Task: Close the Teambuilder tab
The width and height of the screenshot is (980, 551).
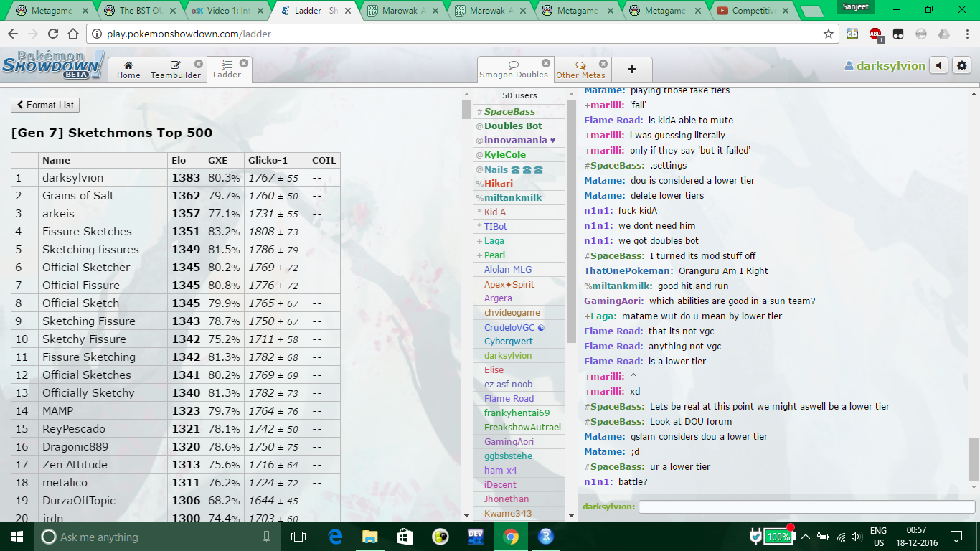Action: tap(199, 64)
